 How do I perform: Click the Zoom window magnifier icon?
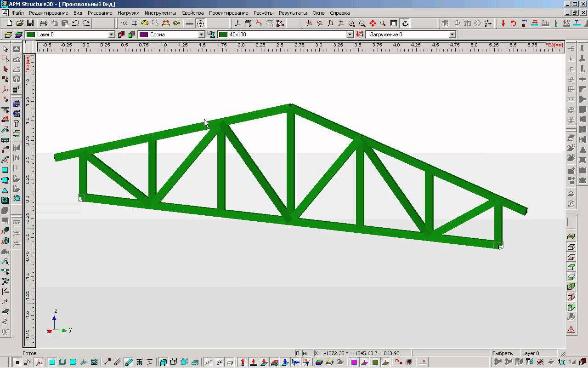[383, 23]
